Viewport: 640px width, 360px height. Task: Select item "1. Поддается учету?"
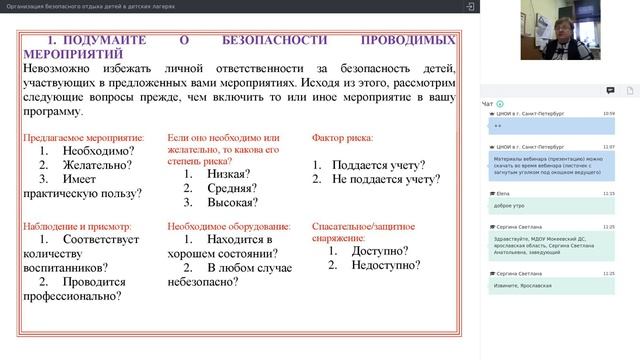point(369,165)
